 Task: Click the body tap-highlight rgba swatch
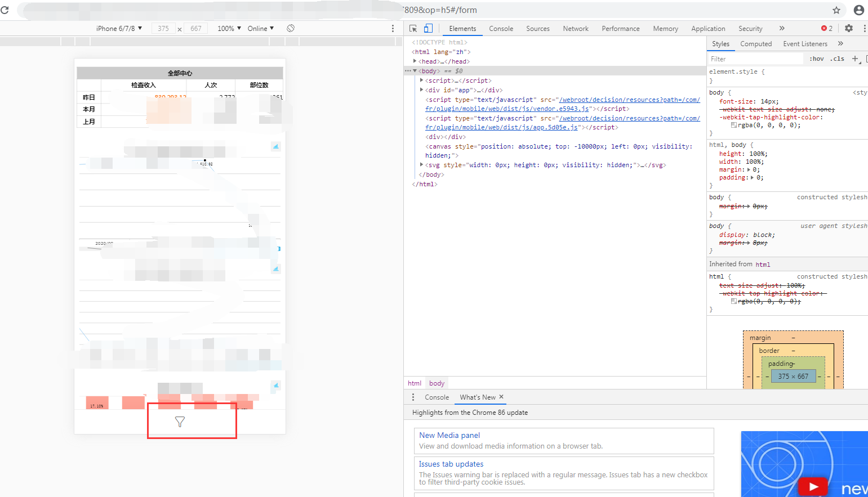point(734,125)
